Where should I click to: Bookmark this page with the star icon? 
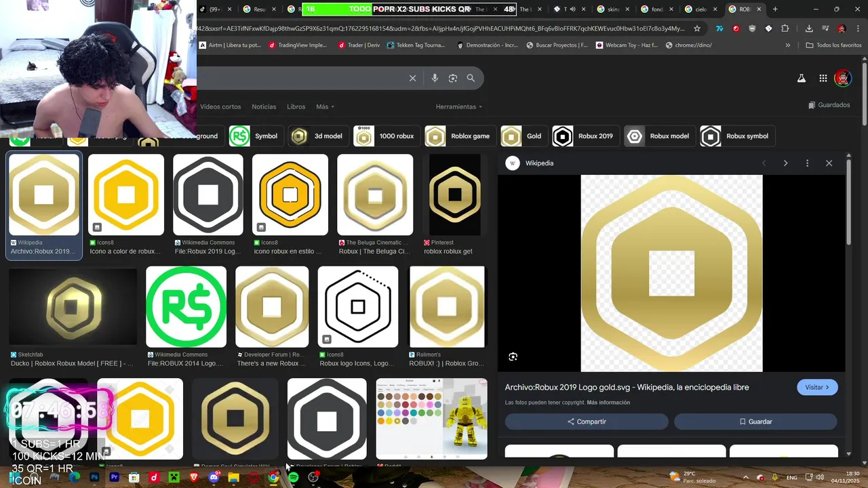[697, 28]
